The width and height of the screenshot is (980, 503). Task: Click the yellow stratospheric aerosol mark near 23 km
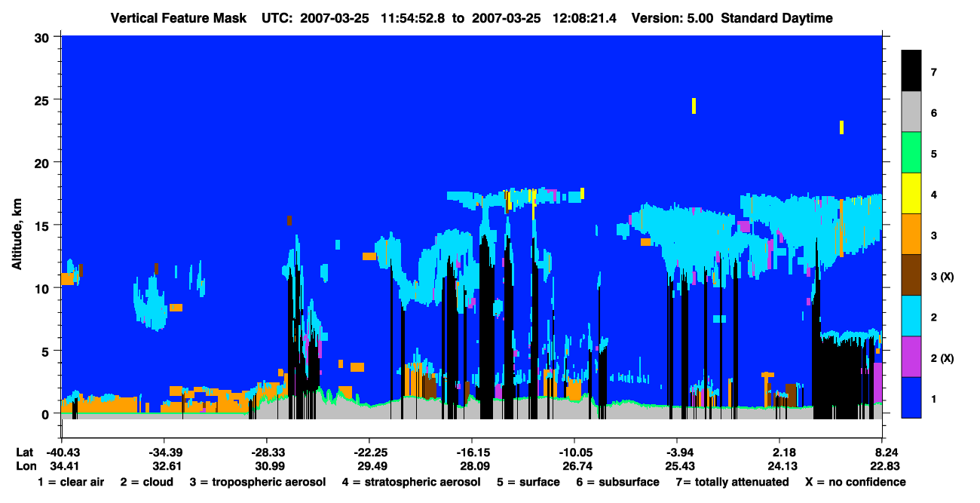click(x=841, y=127)
